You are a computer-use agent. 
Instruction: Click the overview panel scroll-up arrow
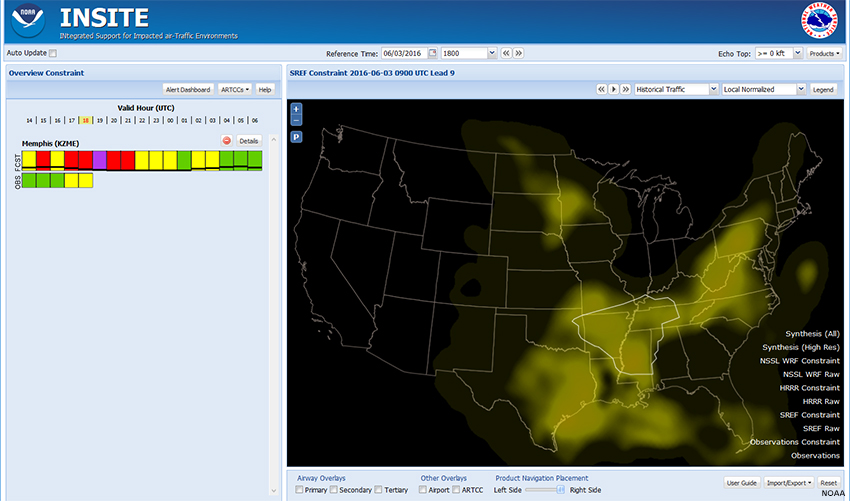point(274,139)
